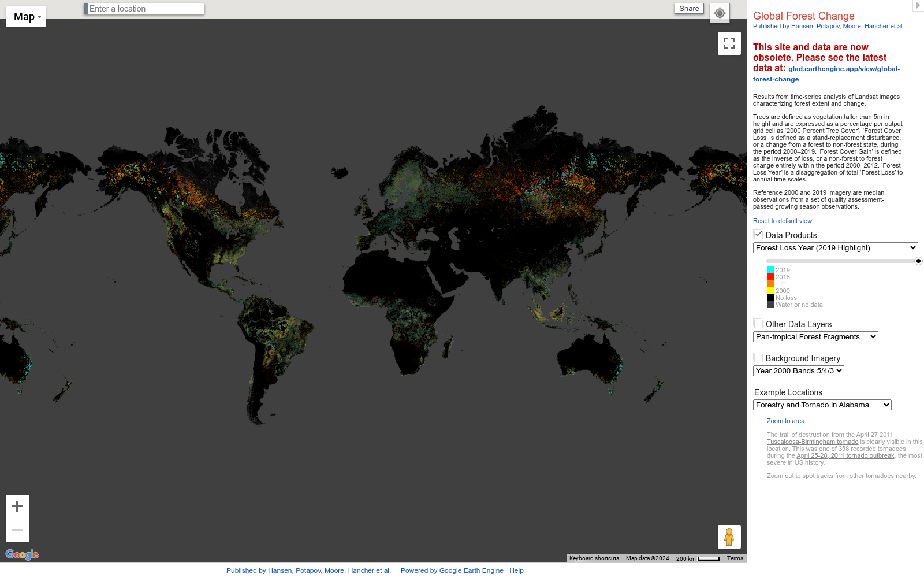Image resolution: width=924 pixels, height=578 pixels.
Task: Click the sidebar Published by Hansen, Potapov link
Action: click(x=828, y=26)
